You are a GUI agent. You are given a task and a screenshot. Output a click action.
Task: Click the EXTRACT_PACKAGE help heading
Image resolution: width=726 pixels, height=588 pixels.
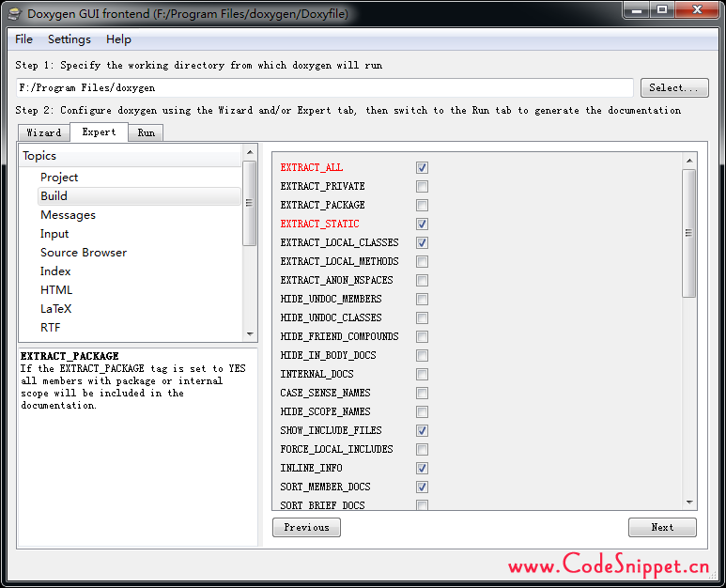click(x=70, y=356)
